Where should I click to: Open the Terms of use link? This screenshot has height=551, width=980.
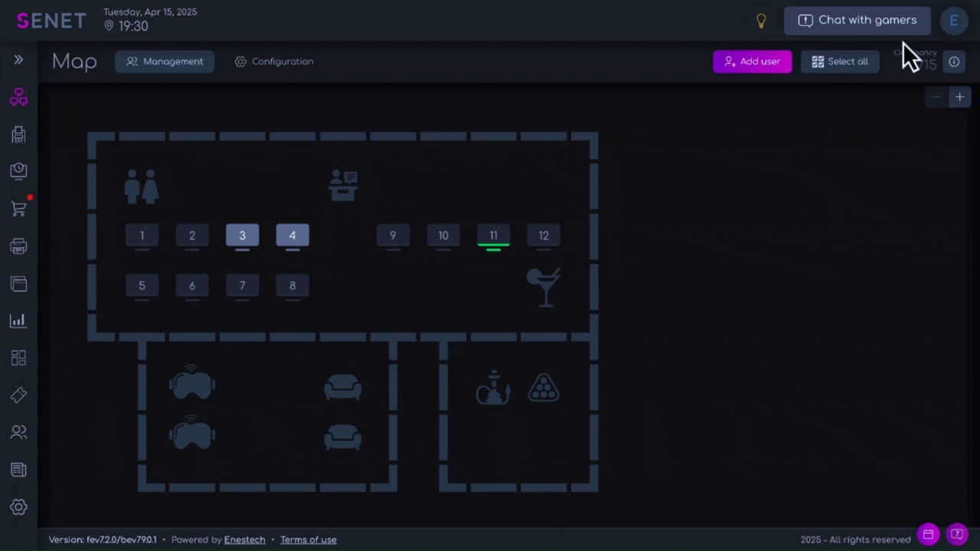click(x=308, y=540)
